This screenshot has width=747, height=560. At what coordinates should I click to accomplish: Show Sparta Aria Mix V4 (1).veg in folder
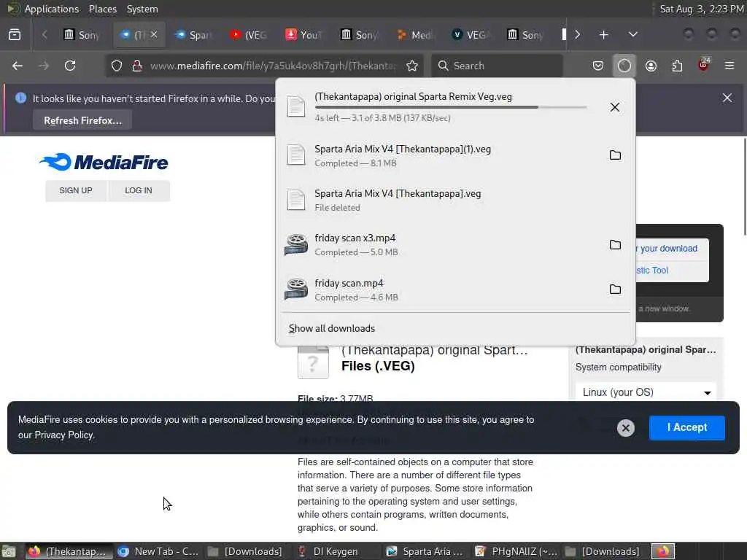pyautogui.click(x=615, y=155)
